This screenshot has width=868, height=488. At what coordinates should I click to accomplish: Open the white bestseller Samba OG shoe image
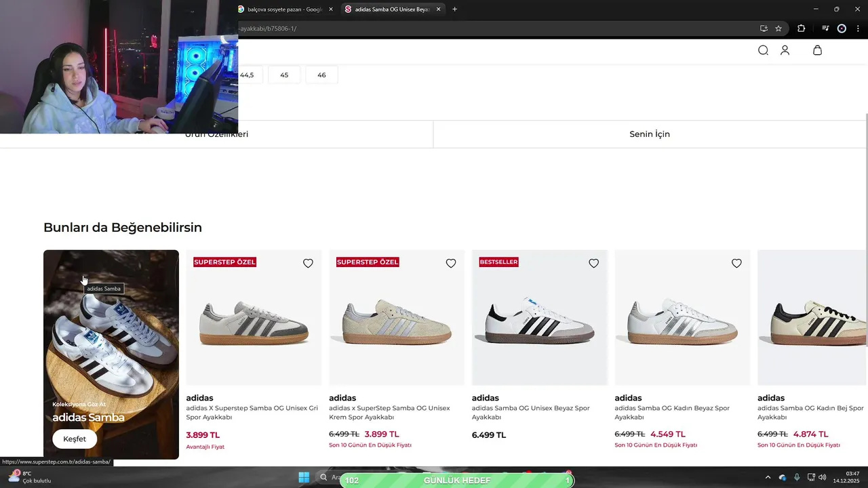tap(540, 318)
